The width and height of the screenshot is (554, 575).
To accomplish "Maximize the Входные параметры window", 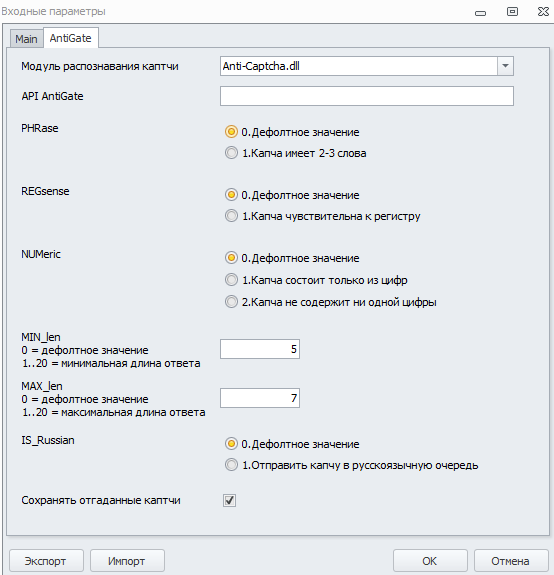I will (512, 12).
